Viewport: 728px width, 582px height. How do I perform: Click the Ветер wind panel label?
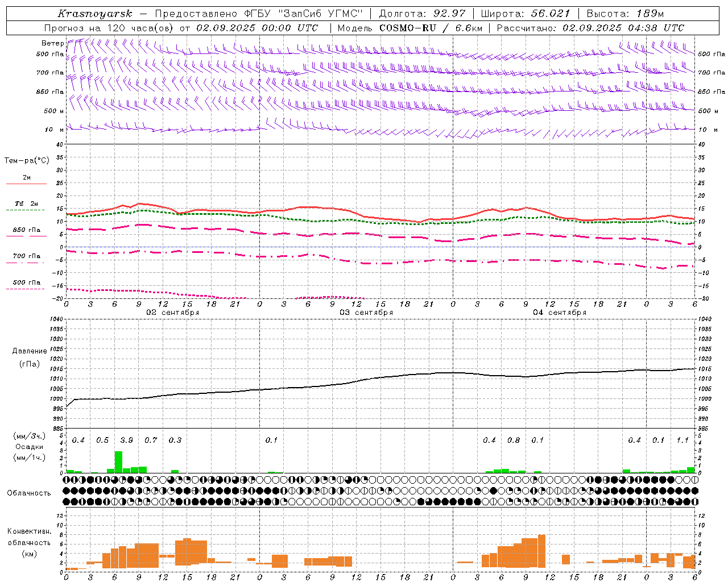52,43
